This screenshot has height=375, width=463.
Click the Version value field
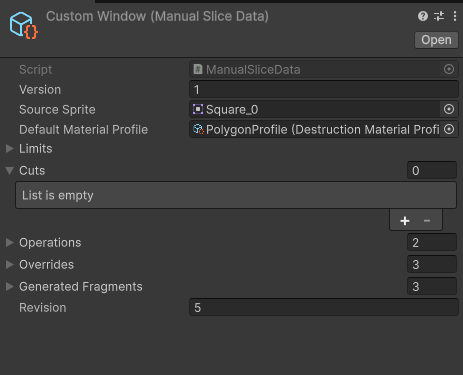coord(324,89)
